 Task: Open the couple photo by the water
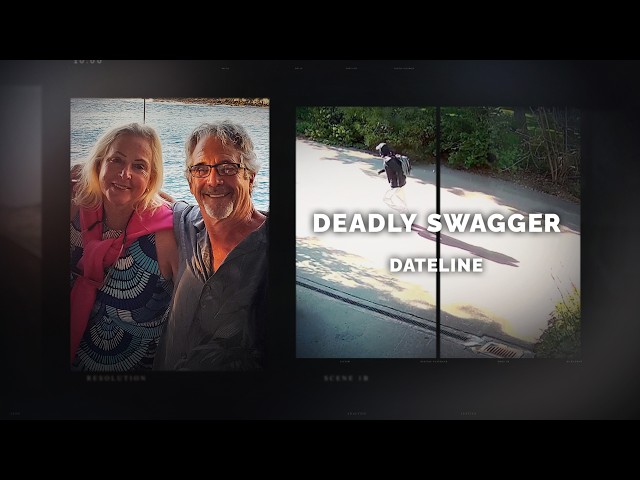tap(170, 234)
